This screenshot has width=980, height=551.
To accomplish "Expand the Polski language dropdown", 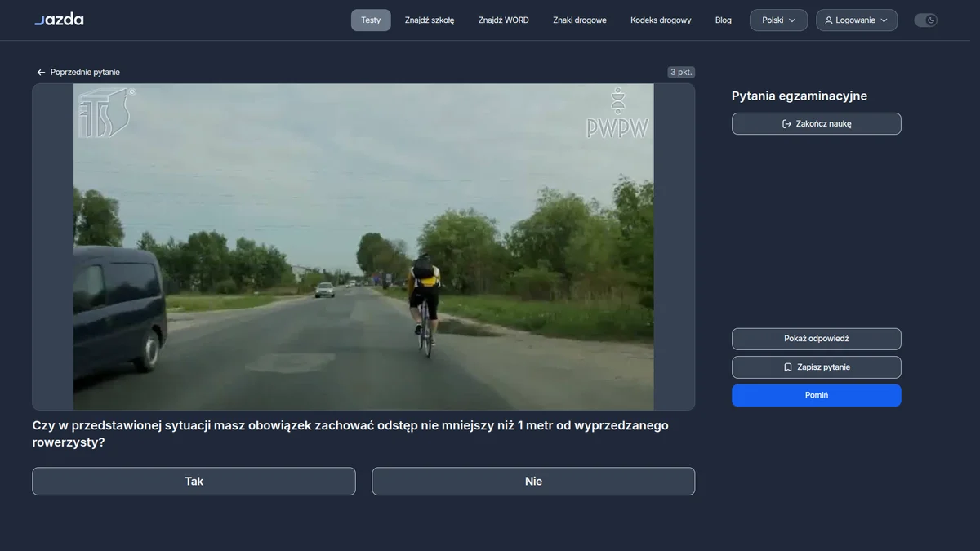I will (778, 20).
